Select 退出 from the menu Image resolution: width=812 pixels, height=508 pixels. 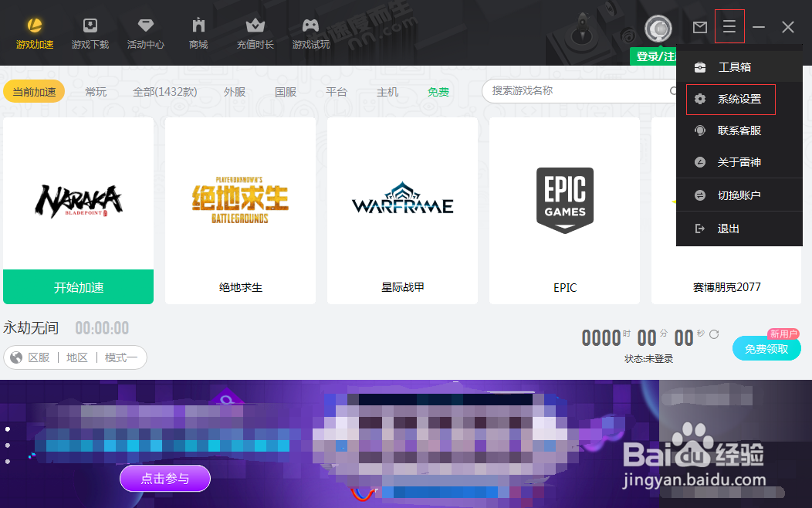tap(739, 229)
